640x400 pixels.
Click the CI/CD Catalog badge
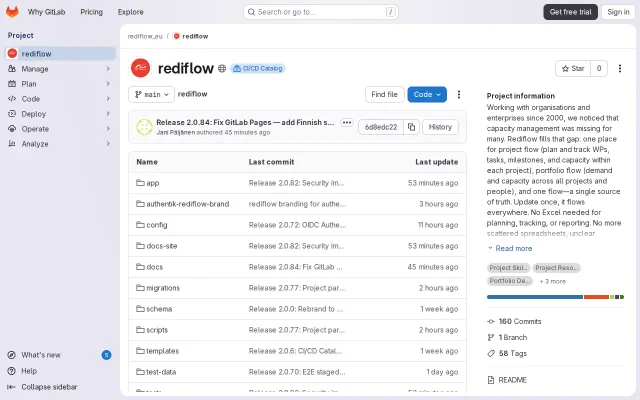click(x=258, y=69)
